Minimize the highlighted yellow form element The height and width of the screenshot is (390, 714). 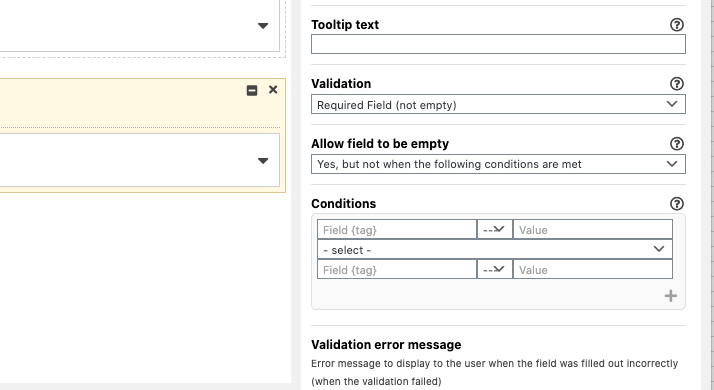pos(252,90)
